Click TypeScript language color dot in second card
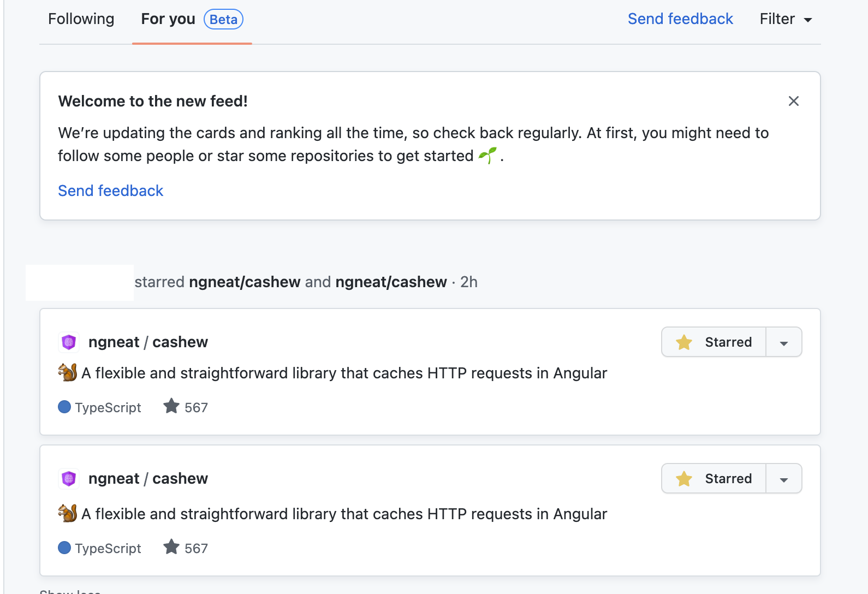Image resolution: width=868 pixels, height=594 pixels. [64, 548]
